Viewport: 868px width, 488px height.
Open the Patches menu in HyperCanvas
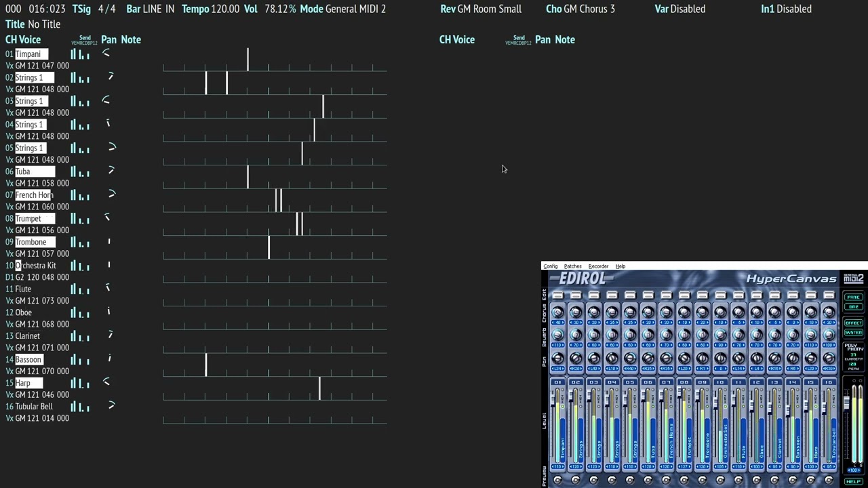pyautogui.click(x=573, y=266)
